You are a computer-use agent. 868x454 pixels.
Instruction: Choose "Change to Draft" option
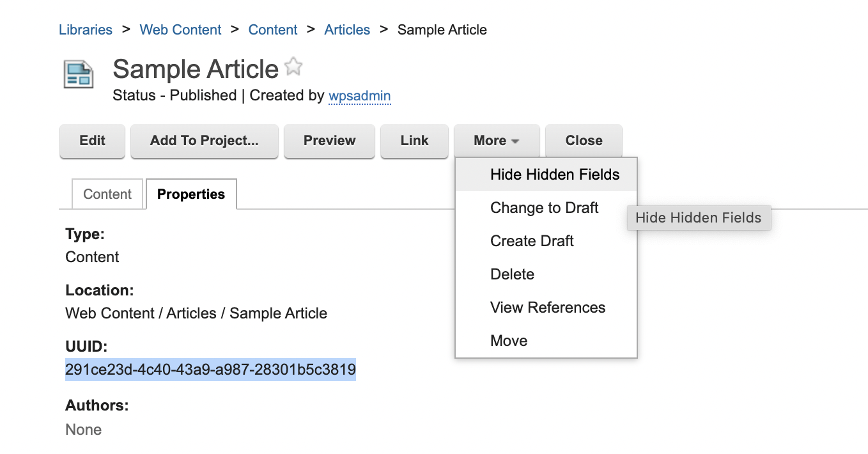(544, 207)
